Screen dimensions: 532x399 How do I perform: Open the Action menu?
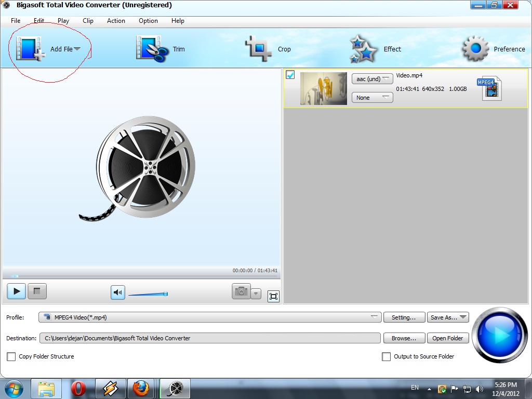point(116,21)
